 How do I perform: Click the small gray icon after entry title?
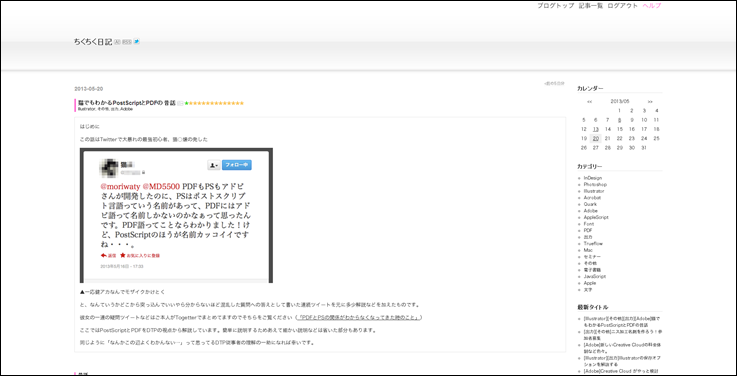[180, 103]
